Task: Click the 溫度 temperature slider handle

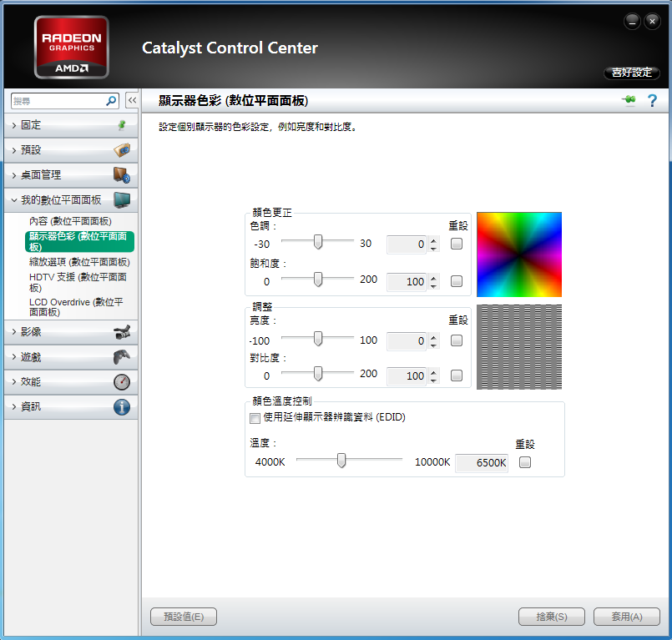Action: click(341, 461)
